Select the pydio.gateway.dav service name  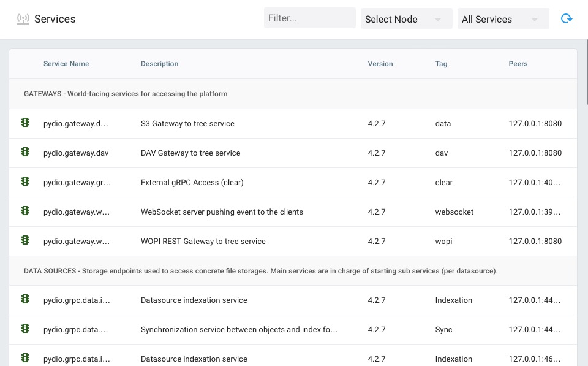point(75,153)
